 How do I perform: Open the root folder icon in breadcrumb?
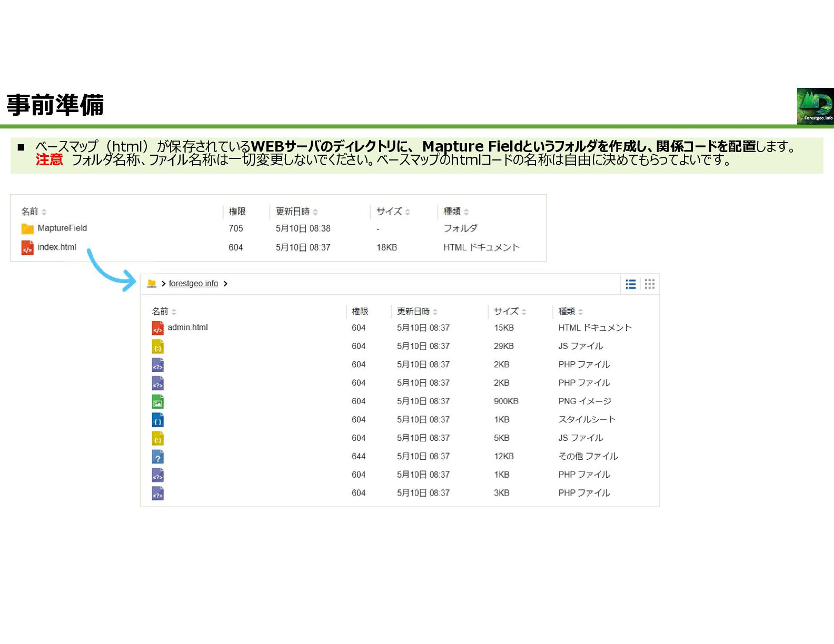[x=152, y=284]
